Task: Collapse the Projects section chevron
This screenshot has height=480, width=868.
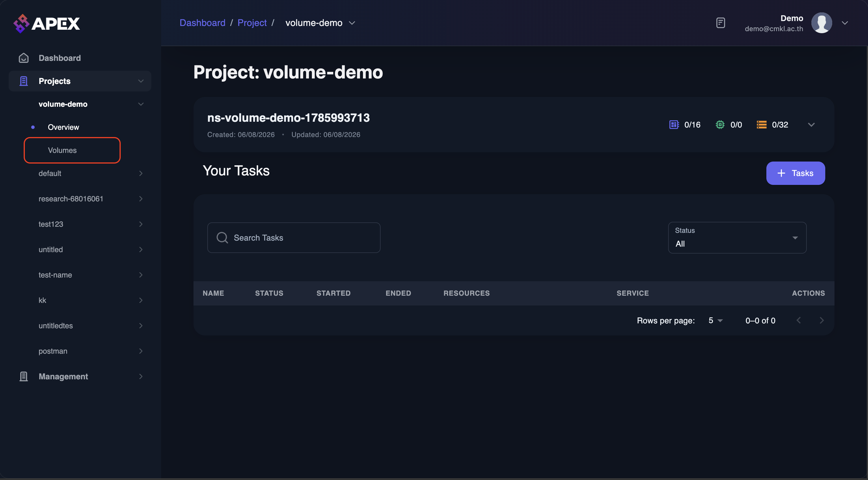Action: pos(141,81)
